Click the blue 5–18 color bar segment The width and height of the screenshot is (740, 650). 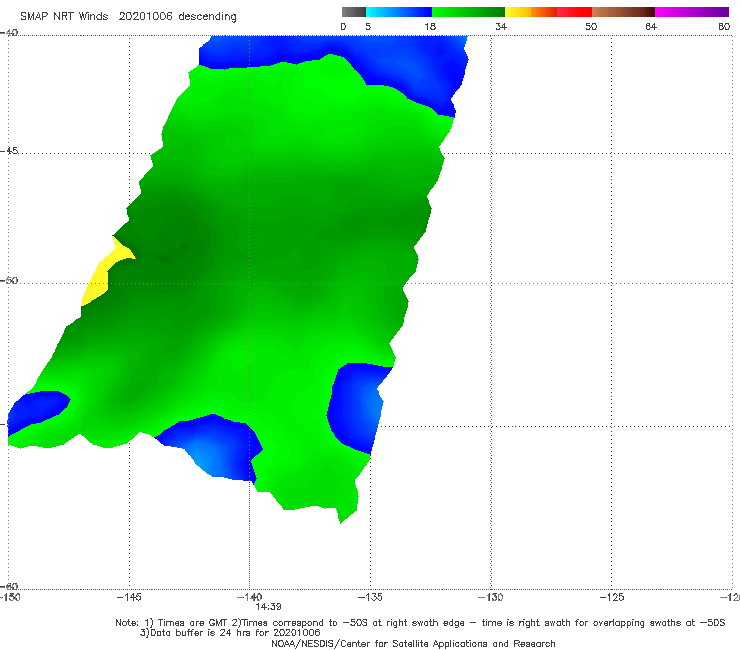(x=399, y=12)
